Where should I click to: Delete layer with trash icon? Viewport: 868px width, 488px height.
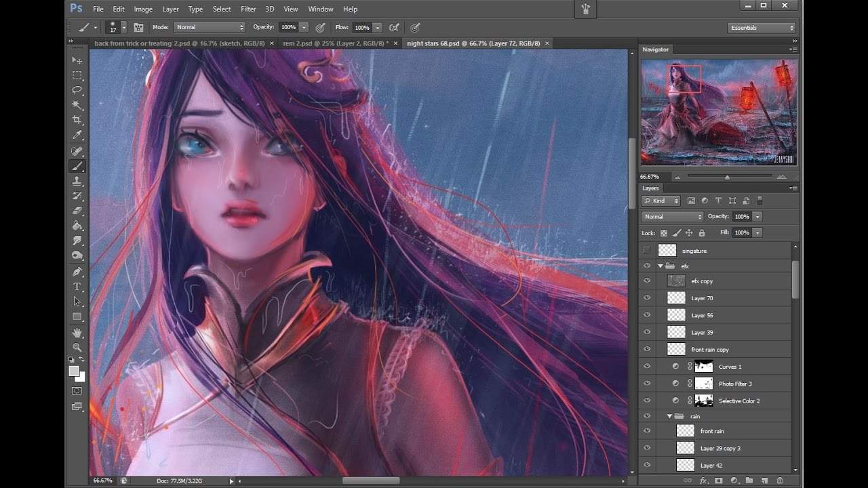click(780, 481)
